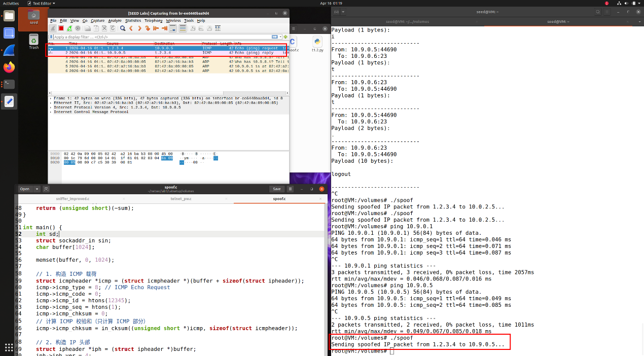Open the dropdown next to Open button
The width and height of the screenshot is (644, 356).
coord(37,189)
